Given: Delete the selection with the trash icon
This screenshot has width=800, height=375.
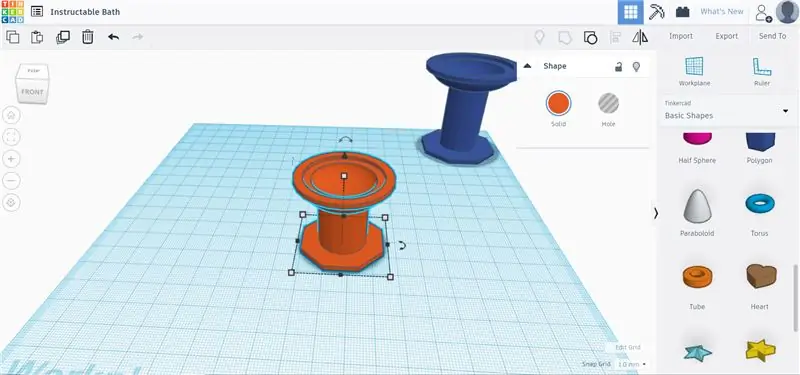Looking at the screenshot, I should click(88, 37).
